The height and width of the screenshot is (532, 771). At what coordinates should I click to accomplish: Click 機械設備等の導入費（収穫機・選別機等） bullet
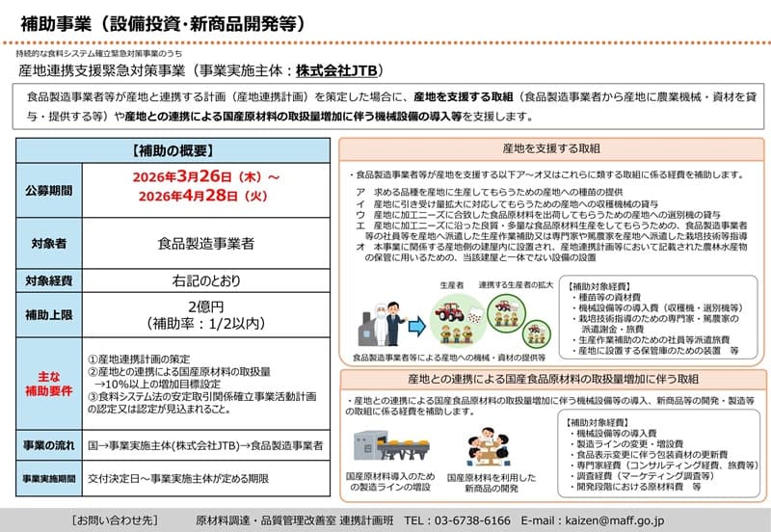tap(657, 307)
